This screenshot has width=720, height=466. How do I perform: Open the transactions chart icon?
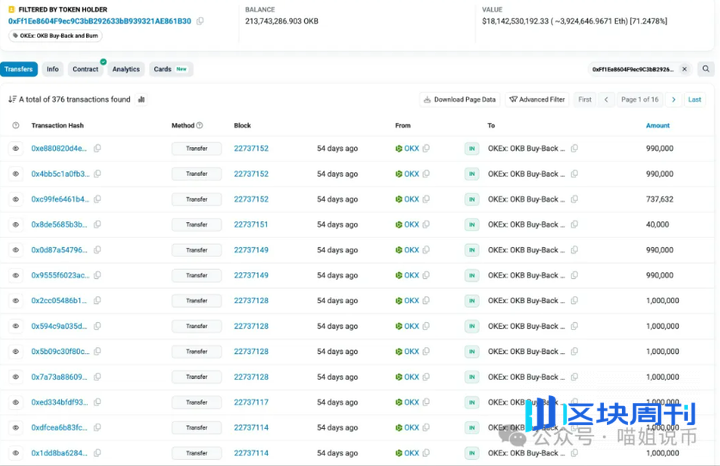tap(141, 99)
